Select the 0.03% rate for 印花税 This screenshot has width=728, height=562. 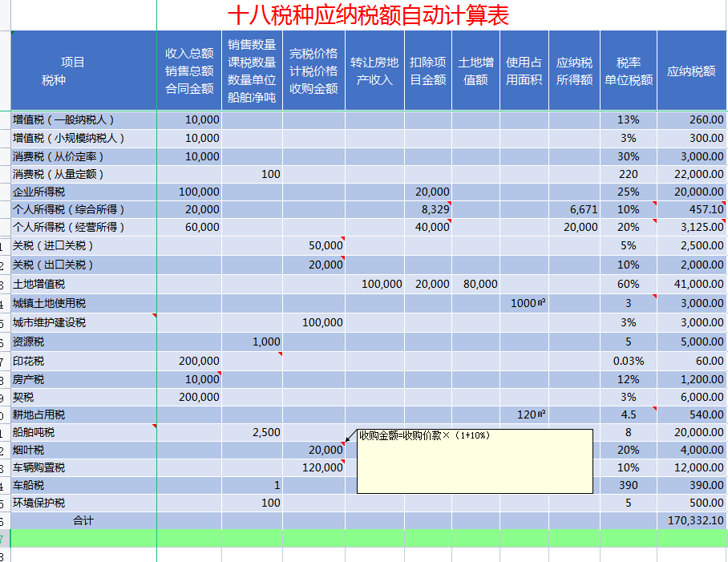pyautogui.click(x=628, y=361)
